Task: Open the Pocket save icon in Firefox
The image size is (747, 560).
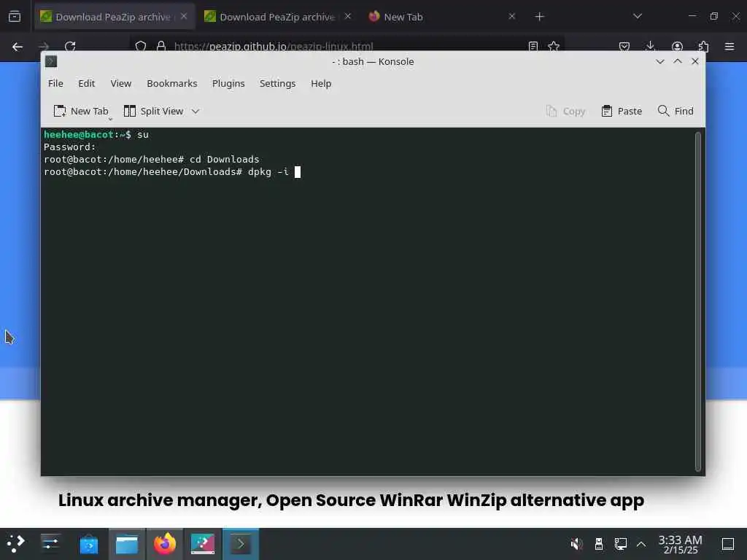Action: click(624, 46)
